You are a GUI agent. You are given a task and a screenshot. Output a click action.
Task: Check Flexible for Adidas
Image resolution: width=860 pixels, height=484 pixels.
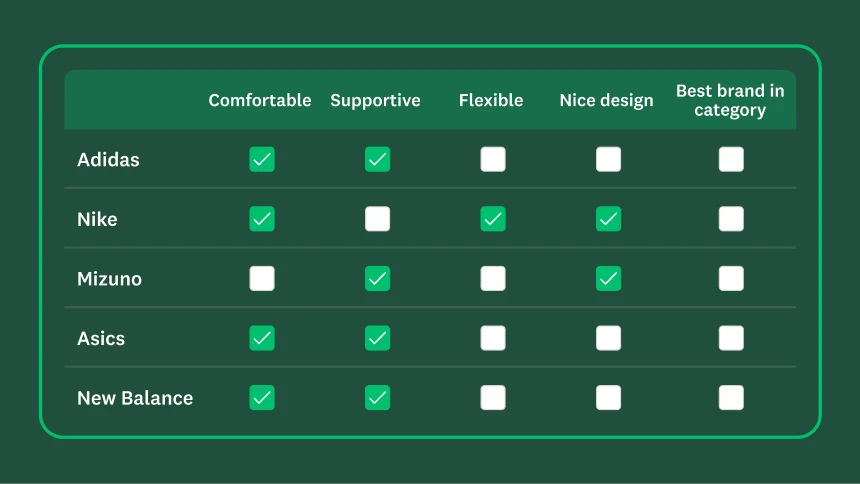(492, 159)
